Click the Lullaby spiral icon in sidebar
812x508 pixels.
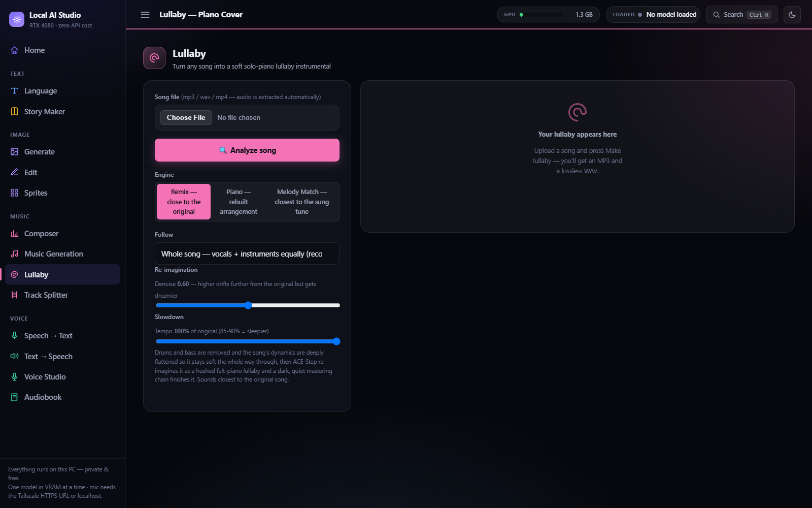tap(15, 275)
